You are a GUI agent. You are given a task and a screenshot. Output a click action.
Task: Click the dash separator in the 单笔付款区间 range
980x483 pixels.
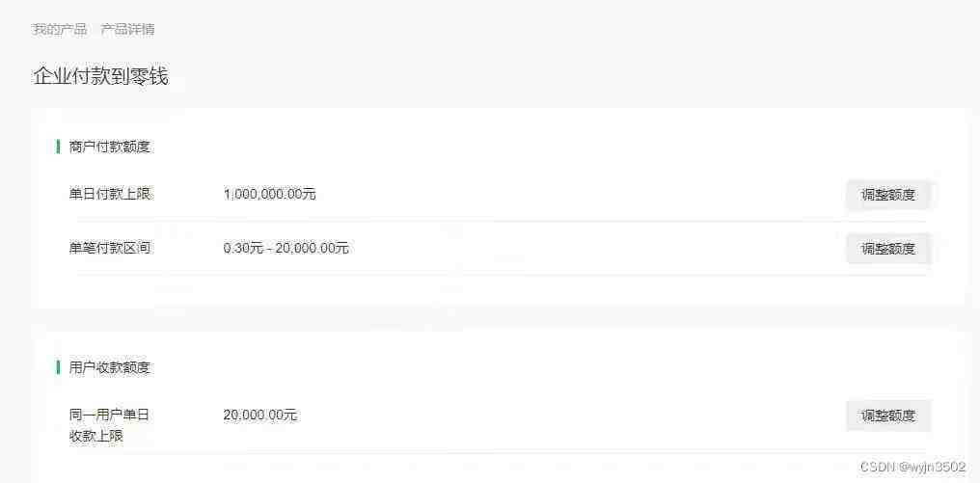(x=269, y=248)
